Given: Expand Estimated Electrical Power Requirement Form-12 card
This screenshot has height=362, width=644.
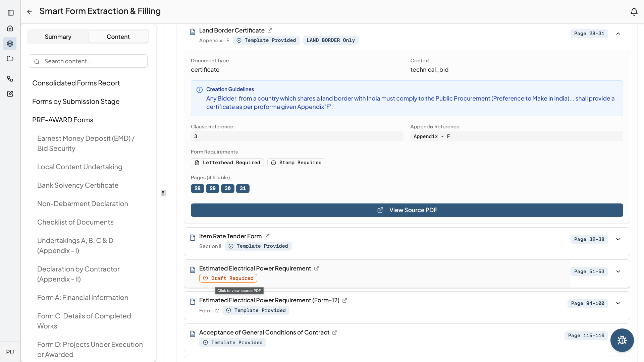Looking at the screenshot, I should click(618, 303).
